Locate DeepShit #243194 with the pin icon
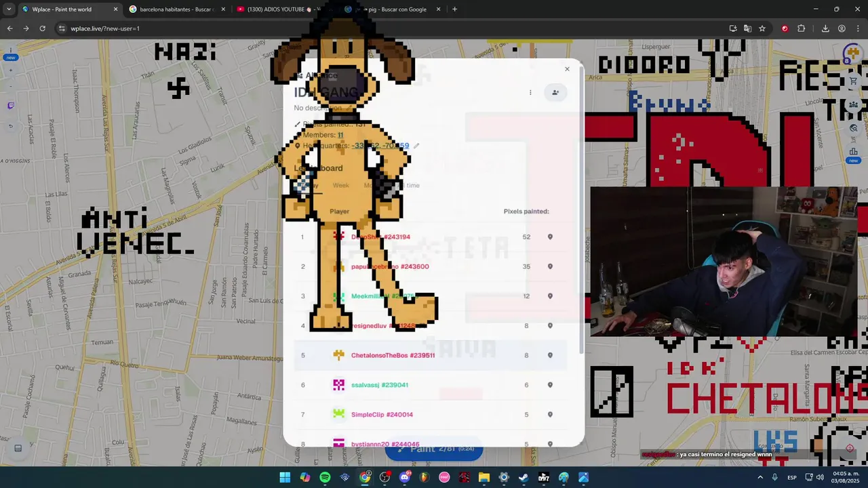Screen dimensions: 868x488 coord(550,237)
